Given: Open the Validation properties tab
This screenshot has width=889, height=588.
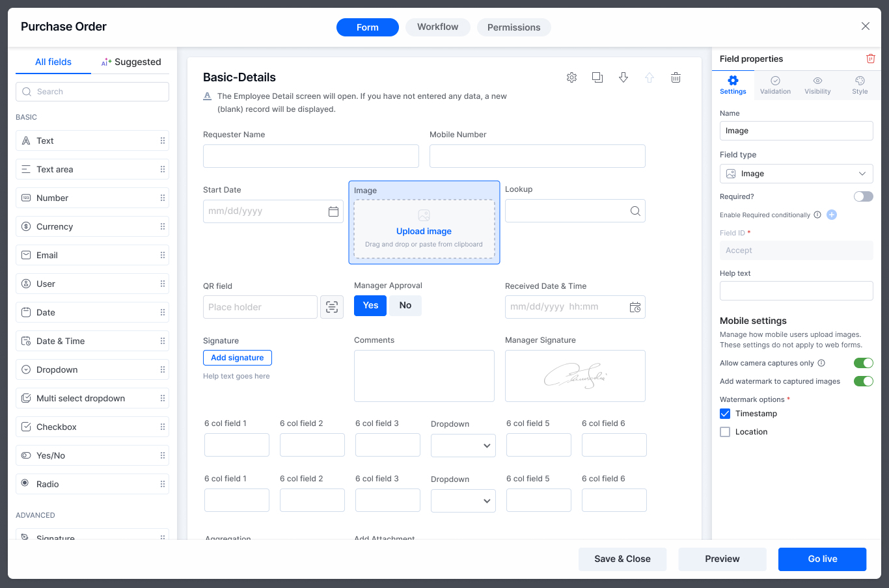Looking at the screenshot, I should point(775,85).
